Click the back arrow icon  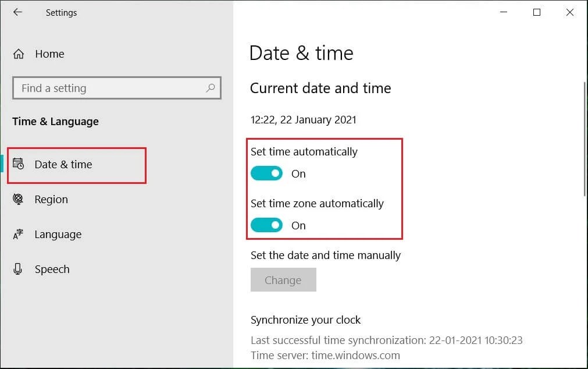17,12
